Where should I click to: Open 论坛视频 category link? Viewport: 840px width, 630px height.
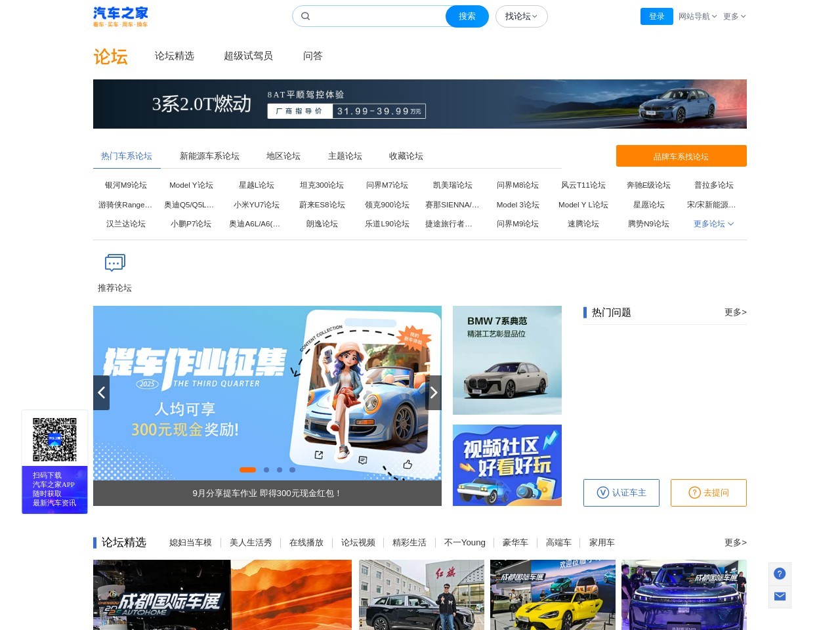(358, 543)
